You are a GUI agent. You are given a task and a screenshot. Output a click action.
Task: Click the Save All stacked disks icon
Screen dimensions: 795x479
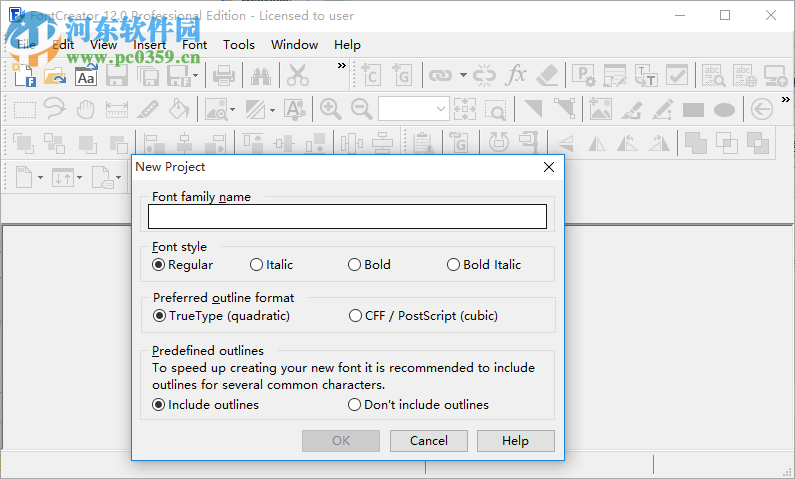(148, 76)
